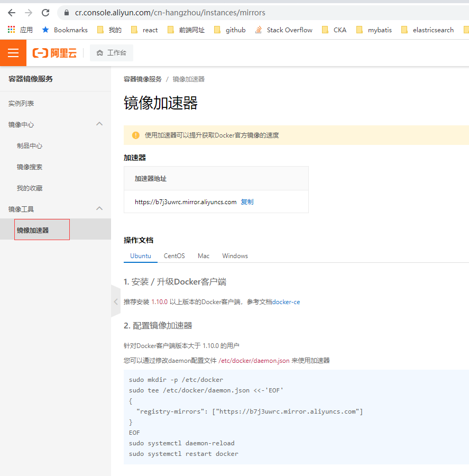This screenshot has width=469, height=476.
Task: Open the 我的 bookmark folder
Action: 109,30
